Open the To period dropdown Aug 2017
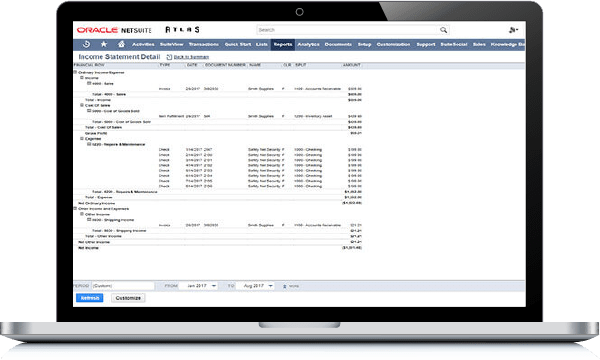Image resolution: width=600 pixels, height=360 pixels. click(256, 286)
